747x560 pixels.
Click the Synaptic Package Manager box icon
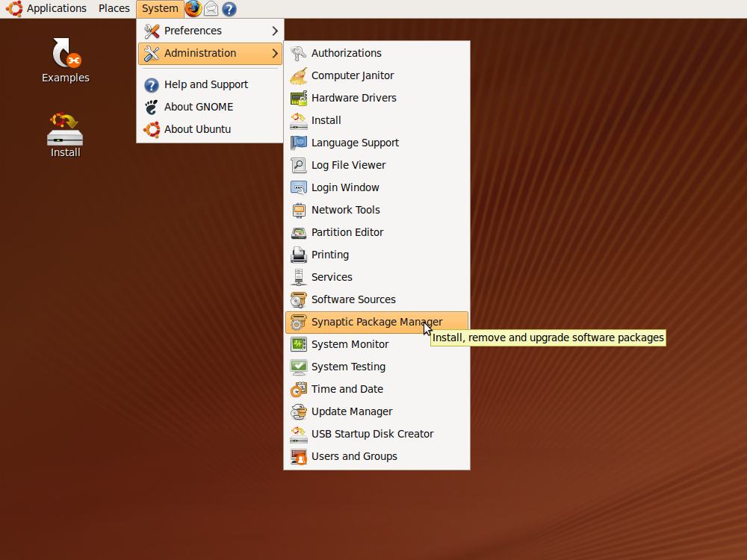pyautogui.click(x=298, y=322)
